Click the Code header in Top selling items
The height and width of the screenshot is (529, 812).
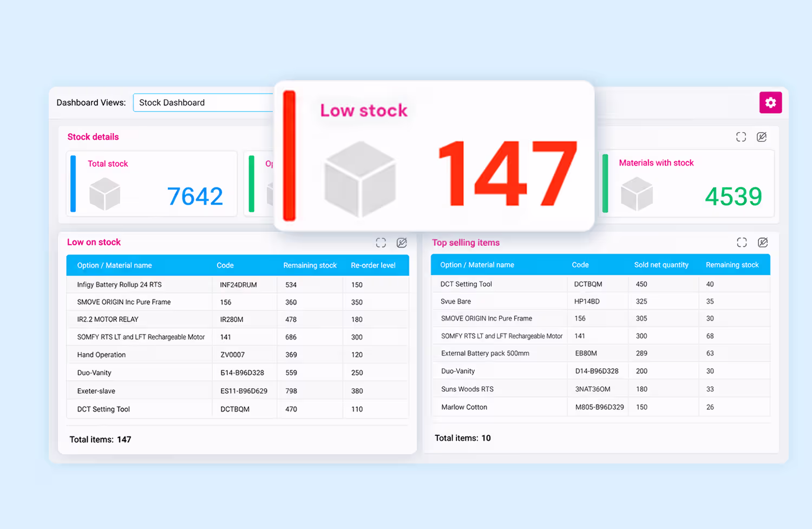(x=580, y=265)
